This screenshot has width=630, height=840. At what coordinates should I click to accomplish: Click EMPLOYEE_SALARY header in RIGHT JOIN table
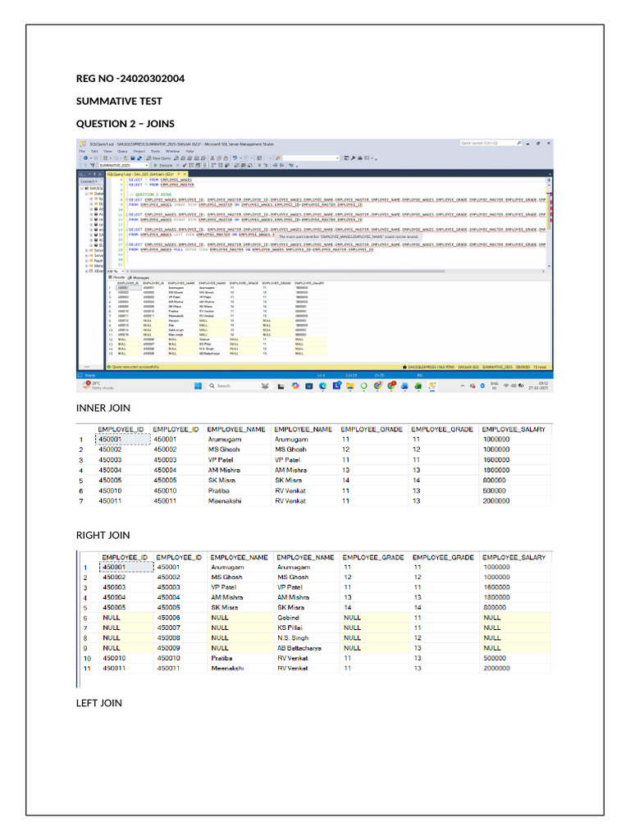(514, 557)
